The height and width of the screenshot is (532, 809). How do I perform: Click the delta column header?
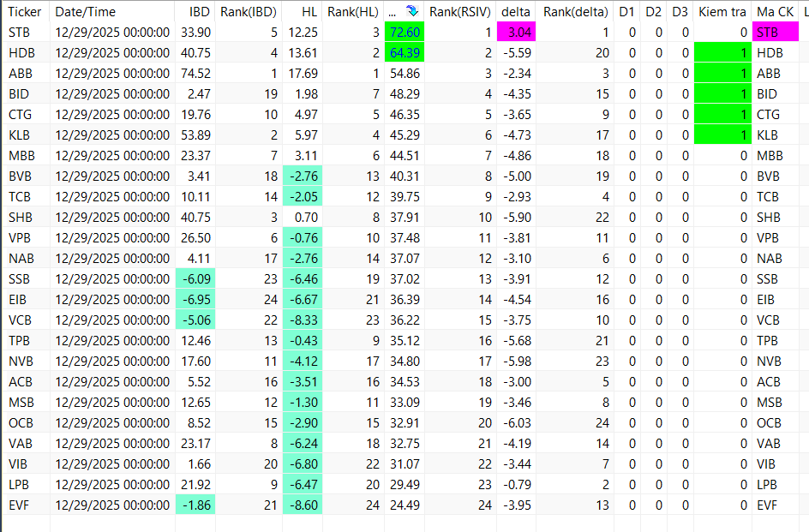tap(516, 11)
